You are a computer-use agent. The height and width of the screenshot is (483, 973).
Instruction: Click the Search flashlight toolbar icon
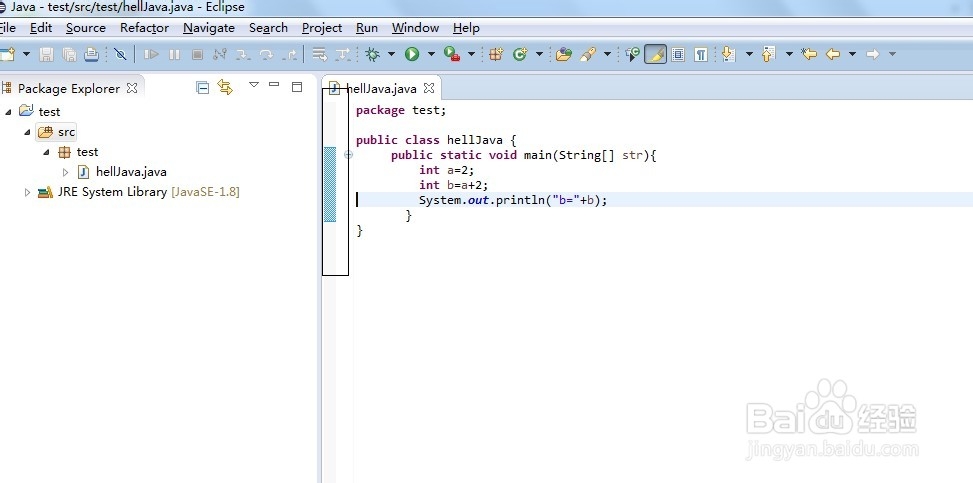point(588,55)
